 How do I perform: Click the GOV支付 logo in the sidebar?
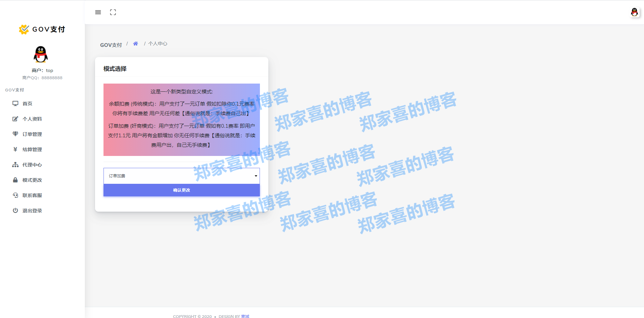click(x=42, y=29)
